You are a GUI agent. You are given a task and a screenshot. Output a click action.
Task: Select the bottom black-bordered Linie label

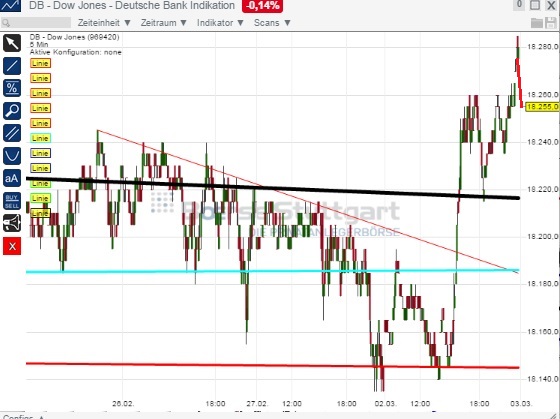[40, 213]
